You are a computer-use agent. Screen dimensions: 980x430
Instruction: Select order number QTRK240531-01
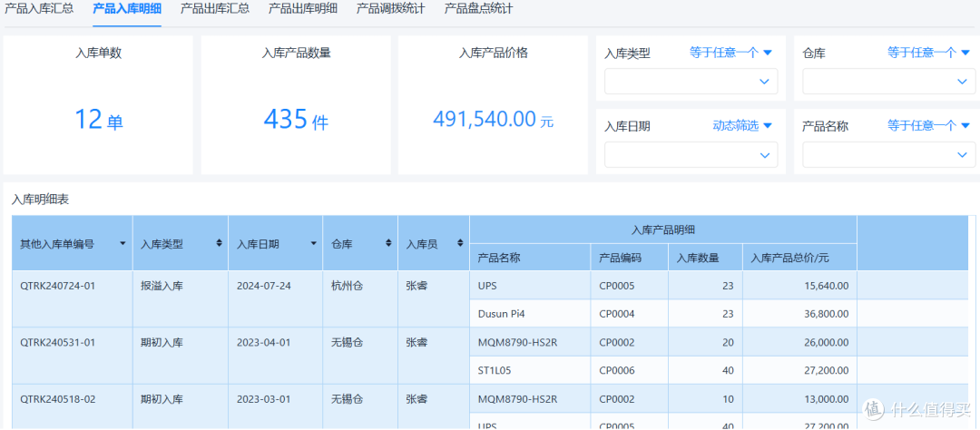(58, 343)
